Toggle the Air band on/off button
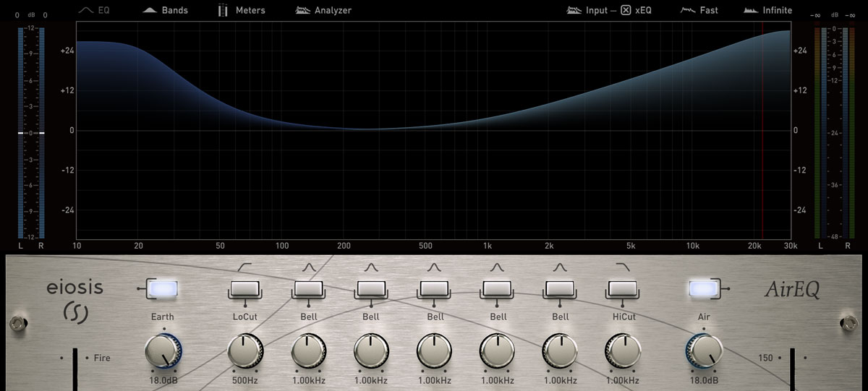The height and width of the screenshot is (391, 868). tap(703, 289)
